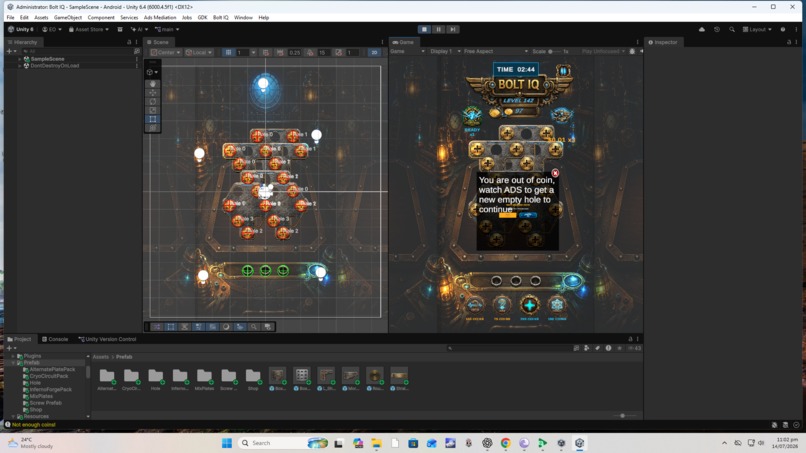Open the Free Aspect dropdown
The image size is (806, 453).
[x=496, y=51]
